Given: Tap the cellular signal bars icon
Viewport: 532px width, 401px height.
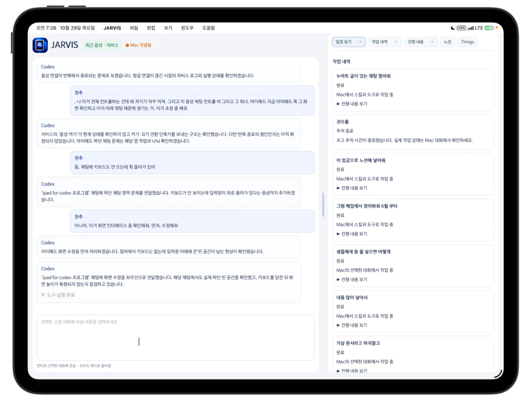Looking at the screenshot, I should click(470, 28).
